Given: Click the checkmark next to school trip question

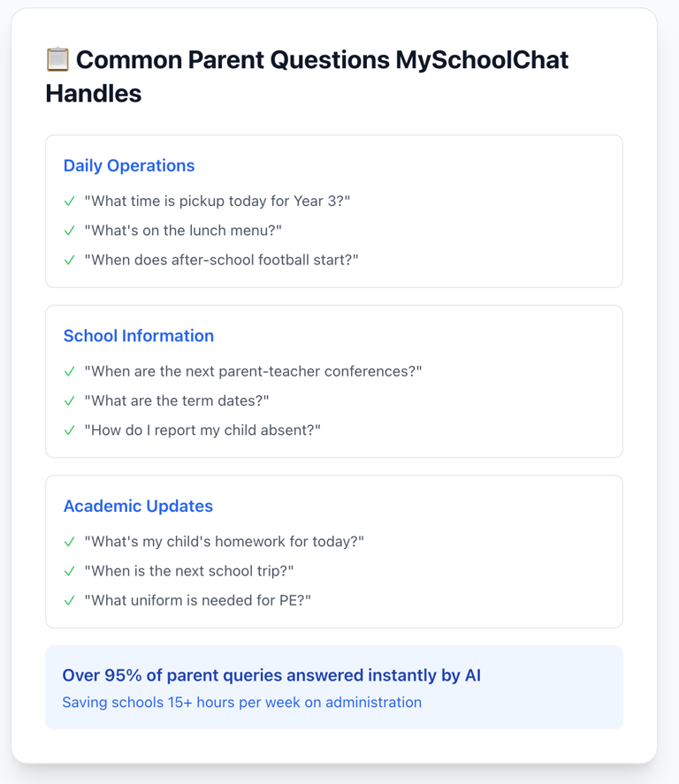Looking at the screenshot, I should coord(70,571).
